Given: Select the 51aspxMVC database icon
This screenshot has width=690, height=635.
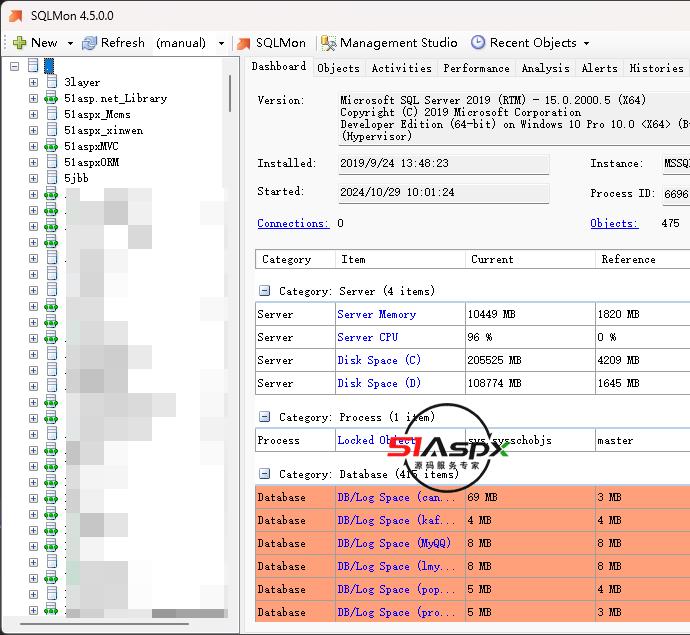Looking at the screenshot, I should click(x=51, y=146).
